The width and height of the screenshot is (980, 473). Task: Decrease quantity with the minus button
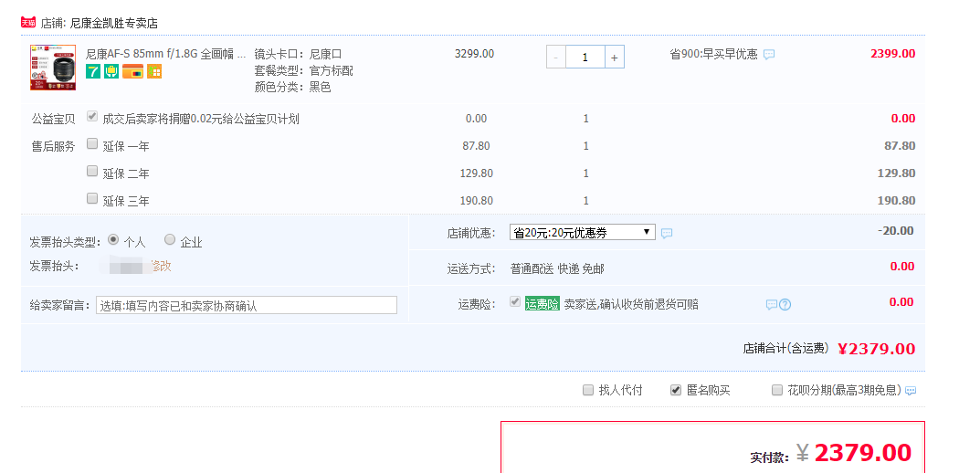pyautogui.click(x=556, y=57)
